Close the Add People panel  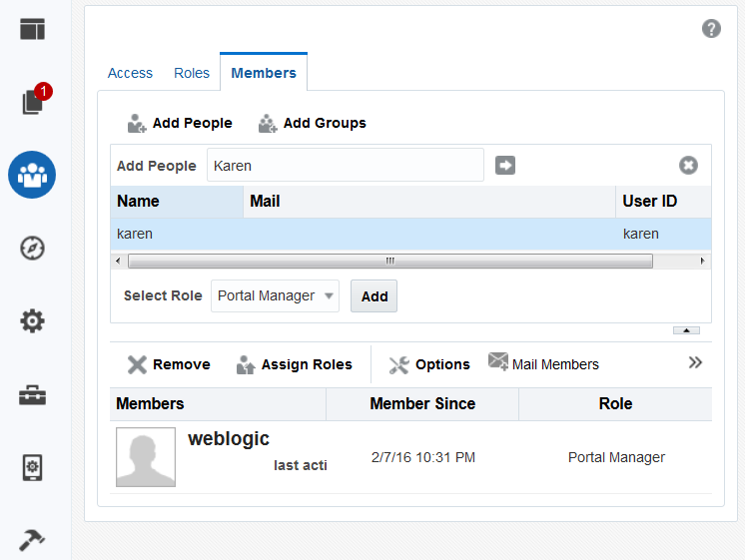(688, 166)
